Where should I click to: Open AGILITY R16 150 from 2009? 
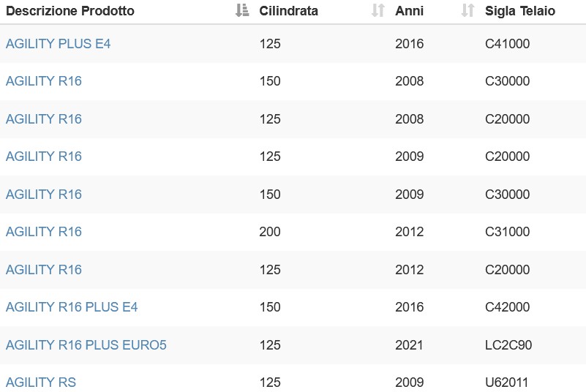tap(44, 195)
